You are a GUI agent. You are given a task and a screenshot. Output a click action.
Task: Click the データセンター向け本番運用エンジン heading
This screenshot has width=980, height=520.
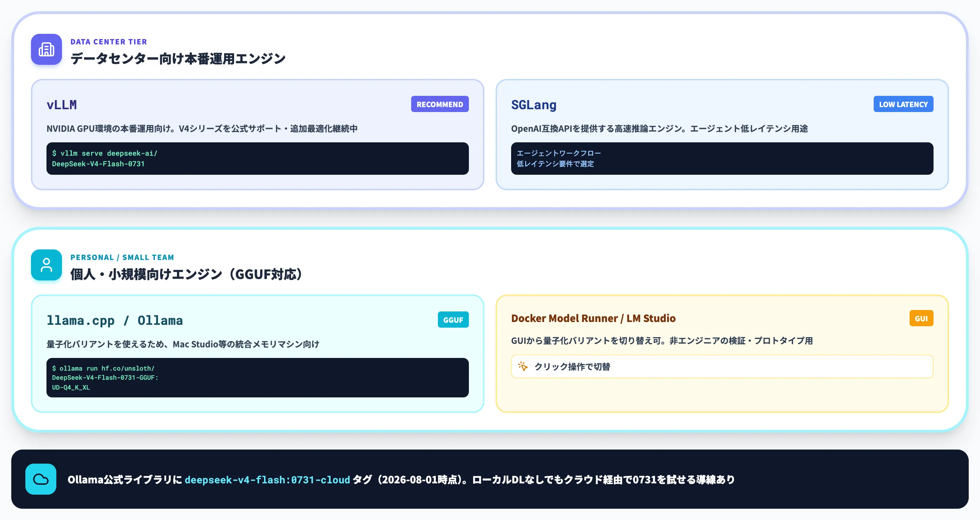click(x=178, y=58)
